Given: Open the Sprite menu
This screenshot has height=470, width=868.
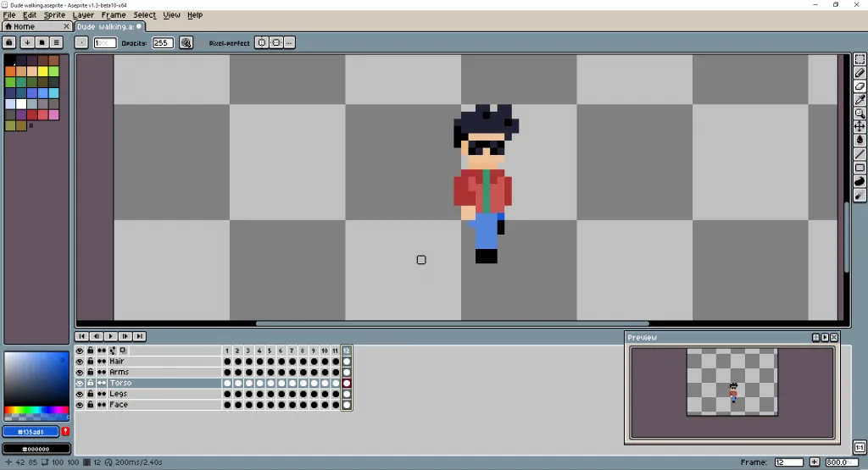Looking at the screenshot, I should click(54, 15).
